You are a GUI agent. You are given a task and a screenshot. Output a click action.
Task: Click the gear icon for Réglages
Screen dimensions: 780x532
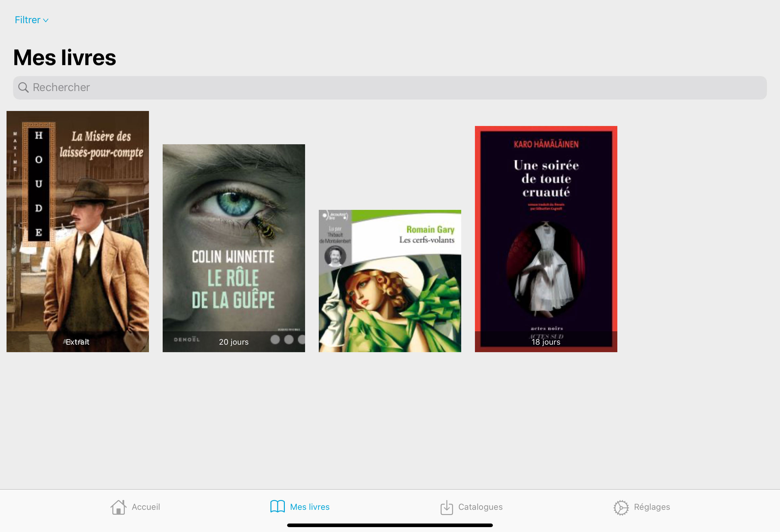621,508
